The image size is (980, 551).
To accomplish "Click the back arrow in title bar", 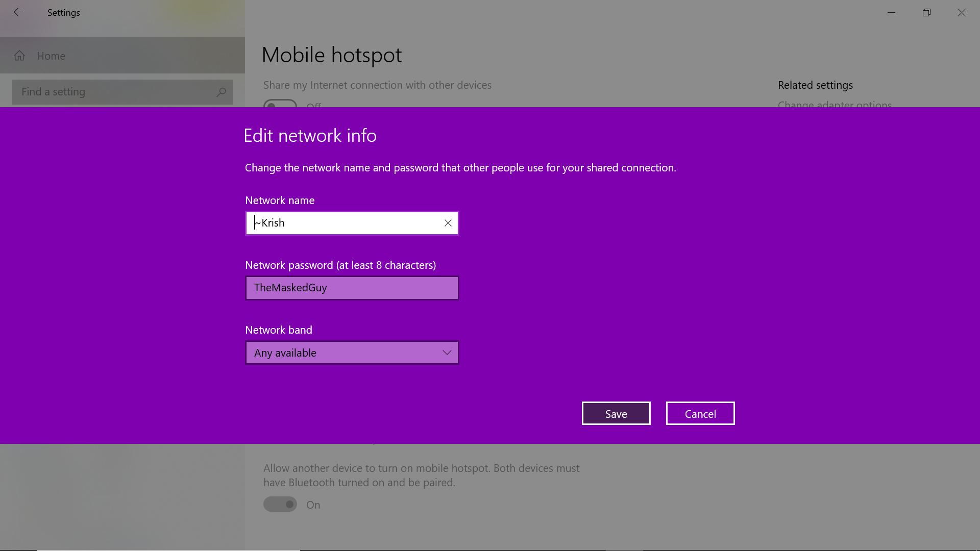I will pos(18,12).
